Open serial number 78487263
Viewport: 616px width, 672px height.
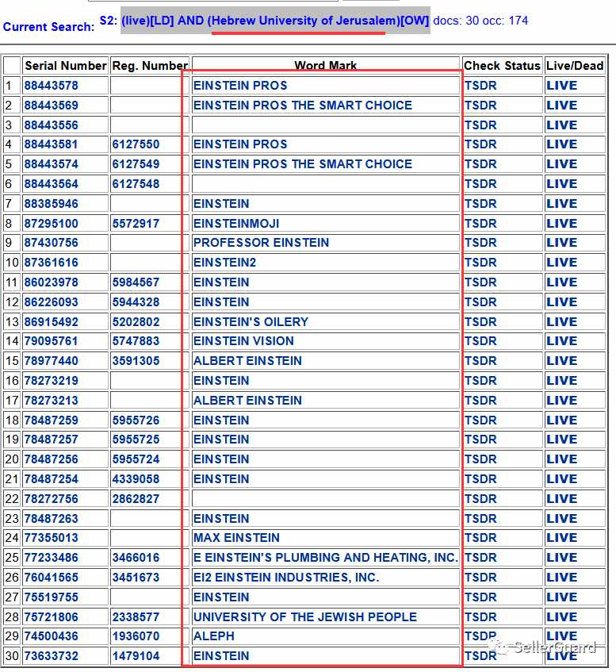tap(51, 519)
